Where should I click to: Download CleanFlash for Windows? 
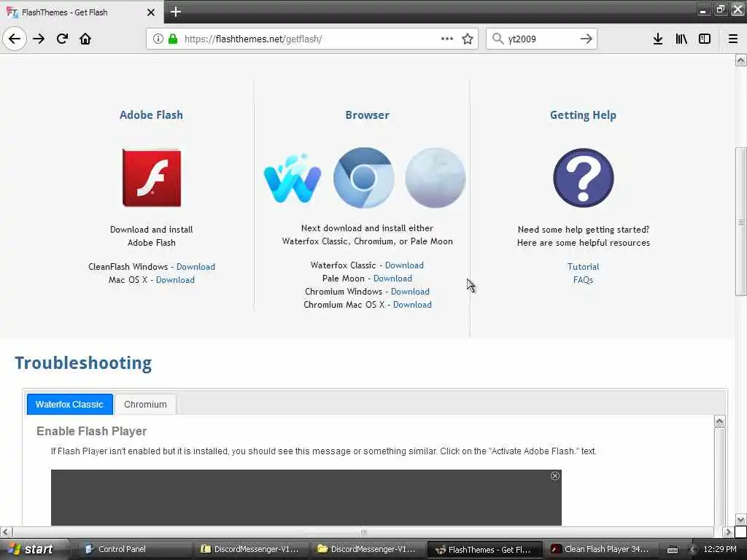click(196, 267)
